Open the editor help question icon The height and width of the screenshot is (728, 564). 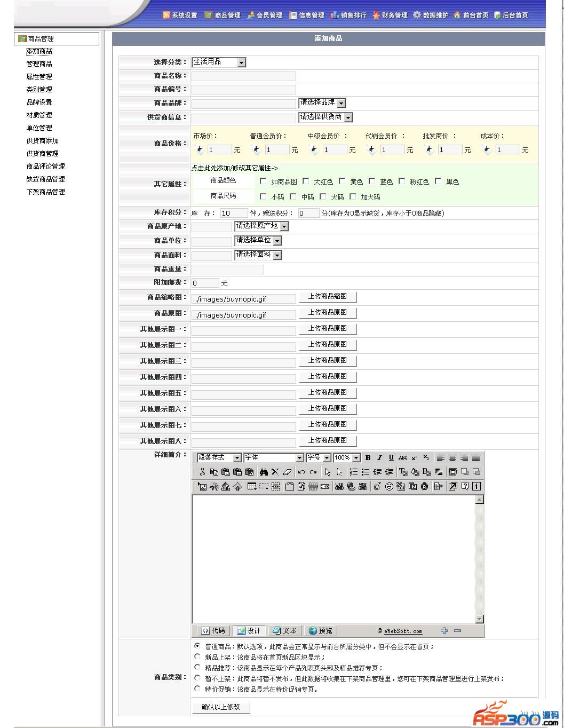pos(465,486)
